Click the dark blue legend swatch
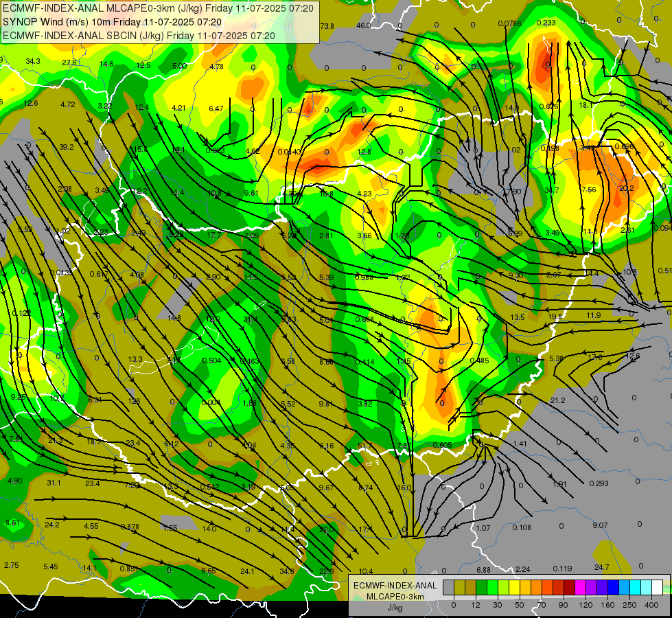Viewport: 672px width, 618px height. coord(614,587)
